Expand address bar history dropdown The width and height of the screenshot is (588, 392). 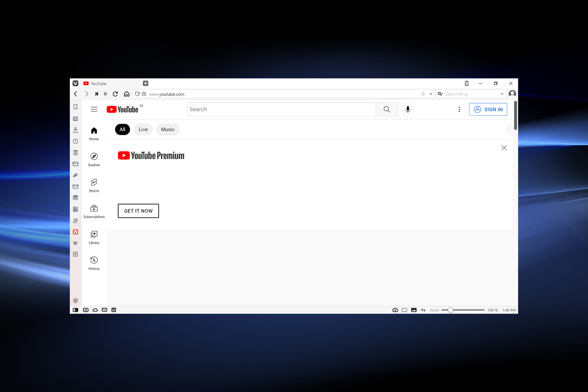coord(431,94)
